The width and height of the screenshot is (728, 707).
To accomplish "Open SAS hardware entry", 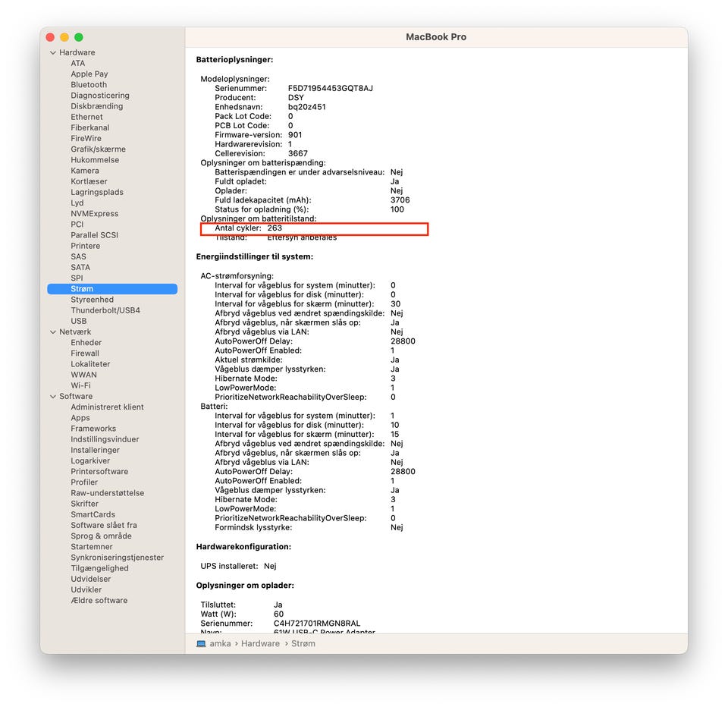I will [x=78, y=256].
